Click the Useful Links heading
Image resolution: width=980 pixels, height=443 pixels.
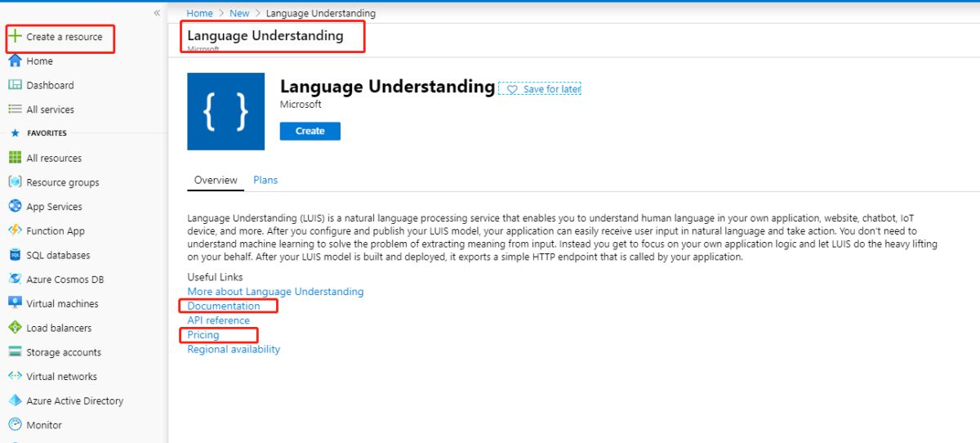coord(215,277)
